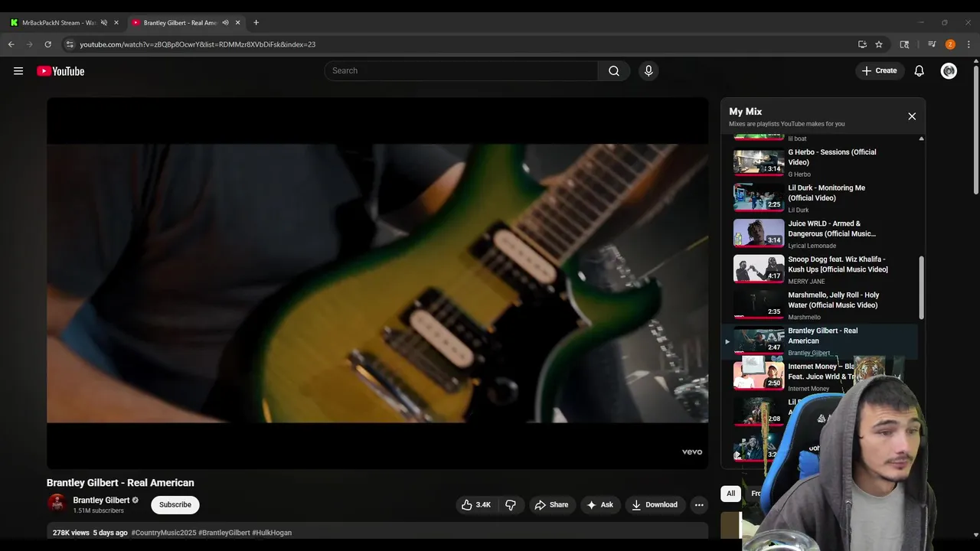Viewport: 980px width, 551px height.
Task: Open the Ask AI button
Action: pos(599,505)
